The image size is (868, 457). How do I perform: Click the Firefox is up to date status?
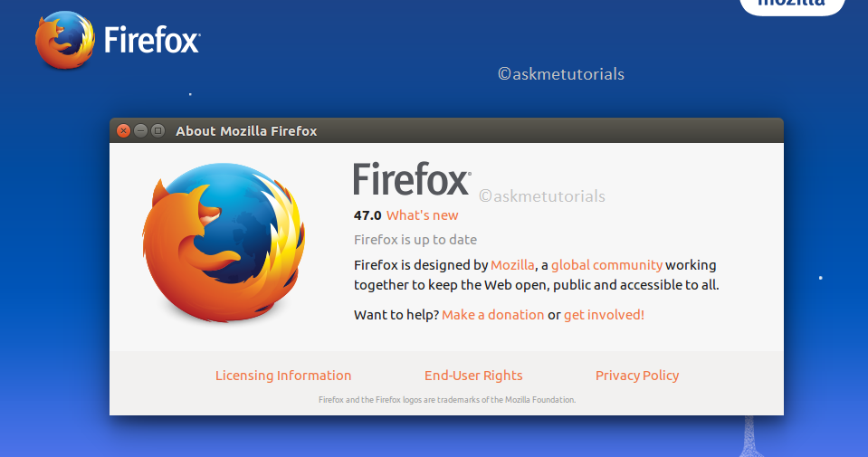coord(415,240)
